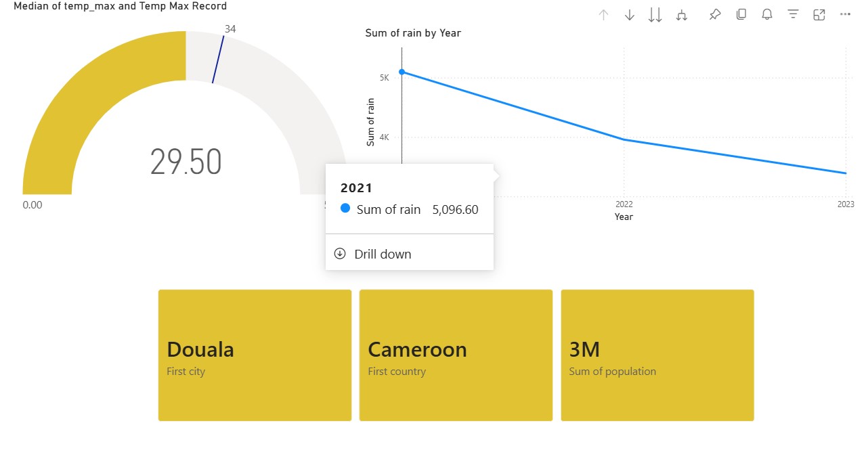
Task: Click the 29.50 gauge value
Action: click(x=186, y=162)
